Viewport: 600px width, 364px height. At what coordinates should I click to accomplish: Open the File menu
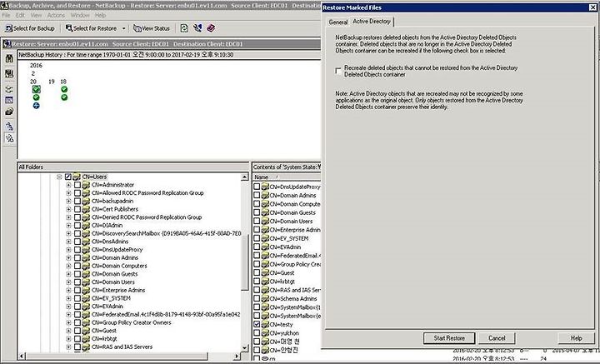point(6,15)
